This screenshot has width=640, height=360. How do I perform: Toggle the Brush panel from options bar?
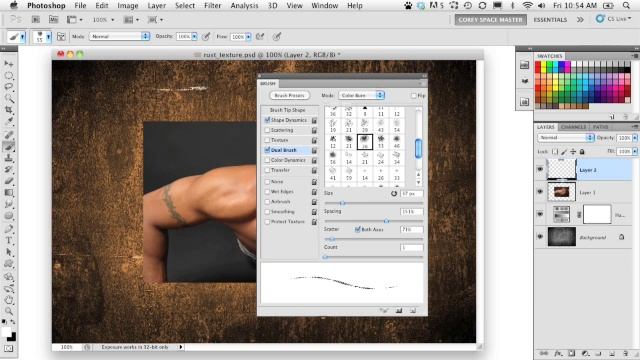(x=61, y=37)
